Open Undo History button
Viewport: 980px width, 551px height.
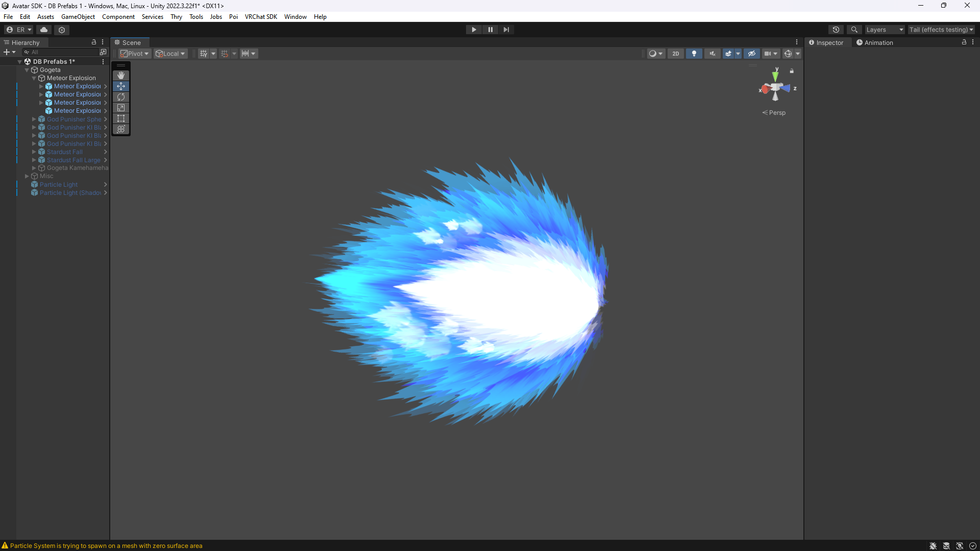[x=836, y=30]
